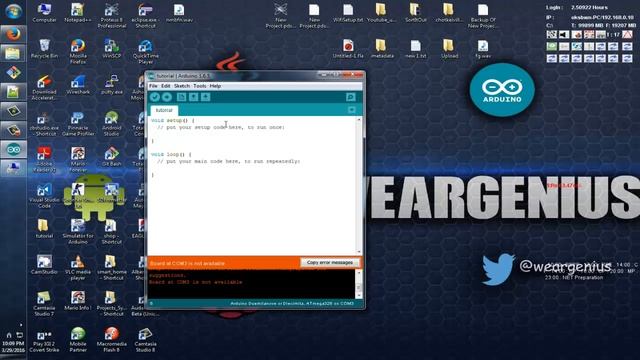This screenshot has height=360, width=640.
Task: Click the 'void setup()' line in editor
Action: [x=173, y=120]
